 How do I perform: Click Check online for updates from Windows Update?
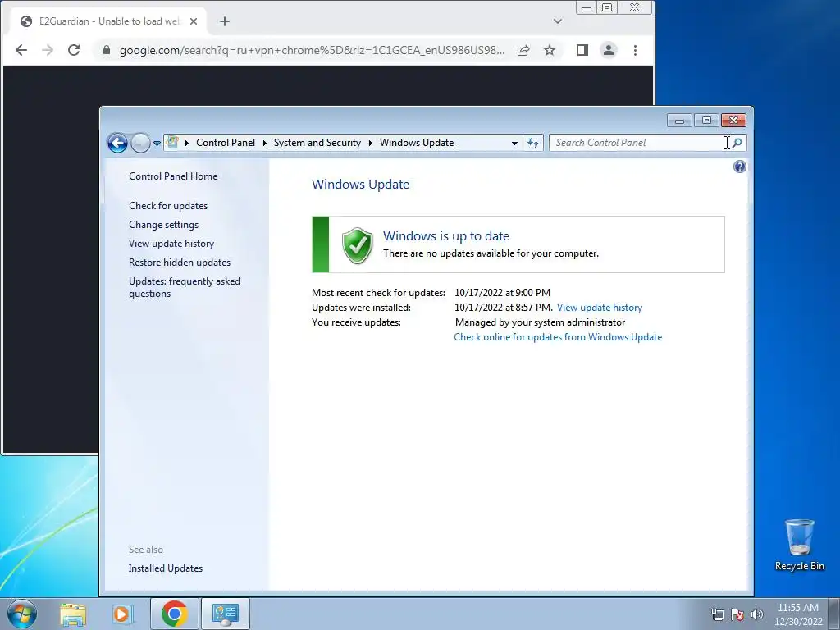point(558,337)
